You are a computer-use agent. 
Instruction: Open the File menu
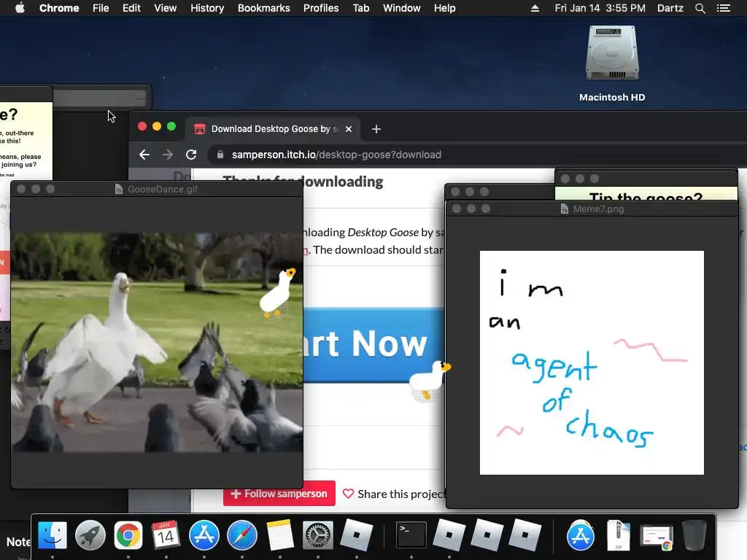click(x=101, y=8)
